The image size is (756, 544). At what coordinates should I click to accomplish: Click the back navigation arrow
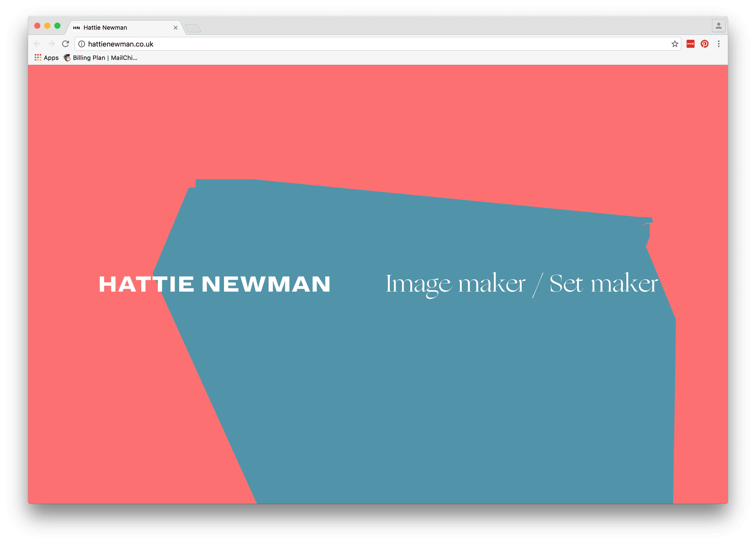(37, 44)
